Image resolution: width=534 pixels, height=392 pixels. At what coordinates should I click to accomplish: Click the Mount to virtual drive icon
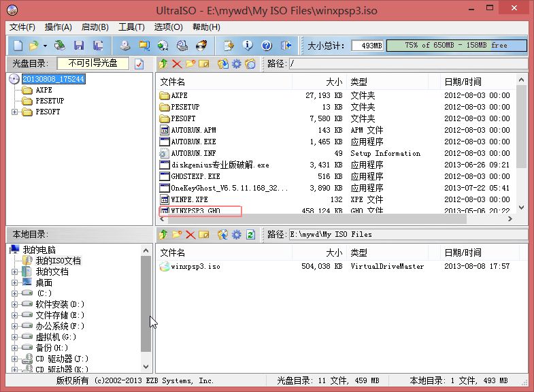pos(182,46)
